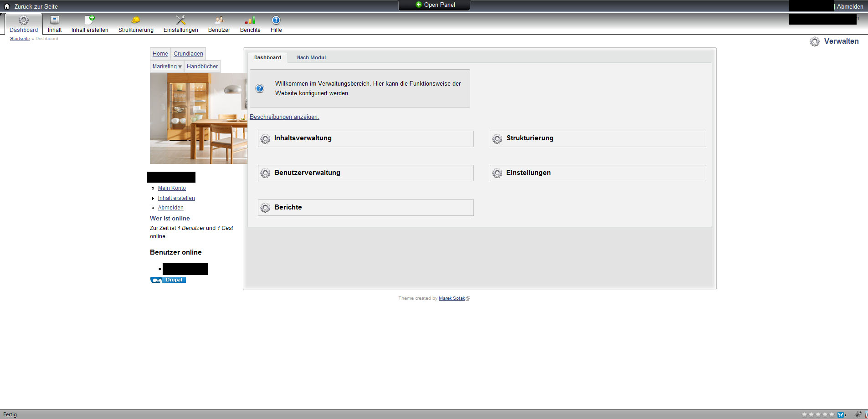Open the Grundlagen menu item
The width and height of the screenshot is (868, 419).
point(188,54)
